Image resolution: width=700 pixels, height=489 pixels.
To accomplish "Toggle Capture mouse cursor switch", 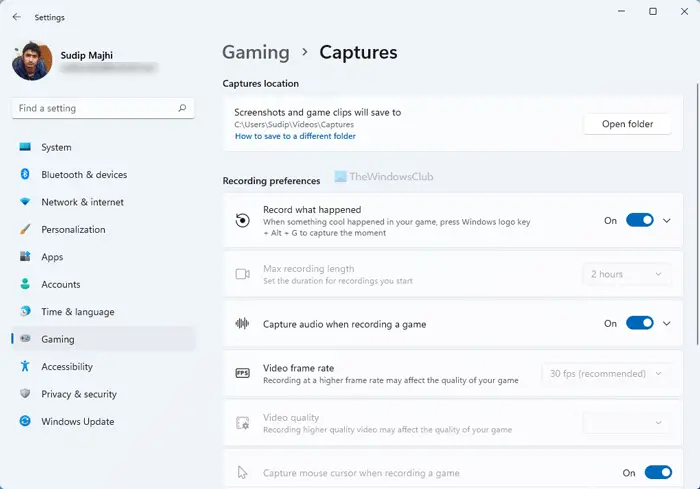I will pos(658,472).
